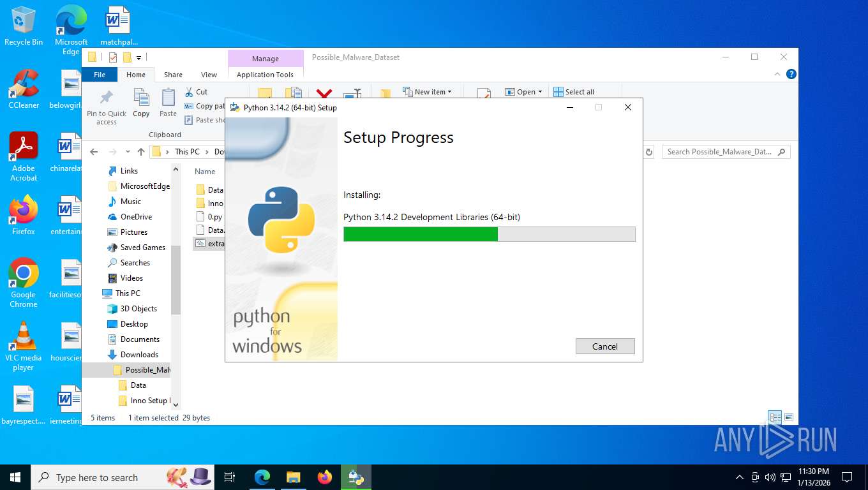
Task: Open the bayrespect image file on desktop
Action: [24, 406]
